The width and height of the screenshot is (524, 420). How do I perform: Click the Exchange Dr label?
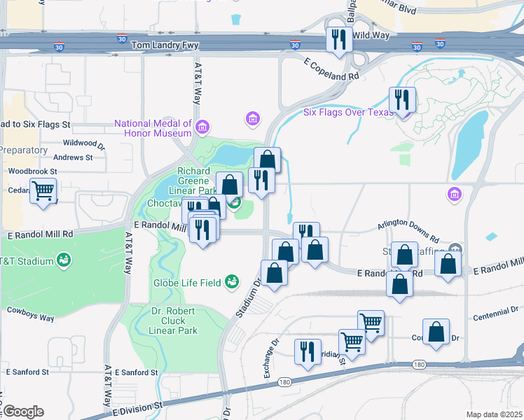(271, 358)
